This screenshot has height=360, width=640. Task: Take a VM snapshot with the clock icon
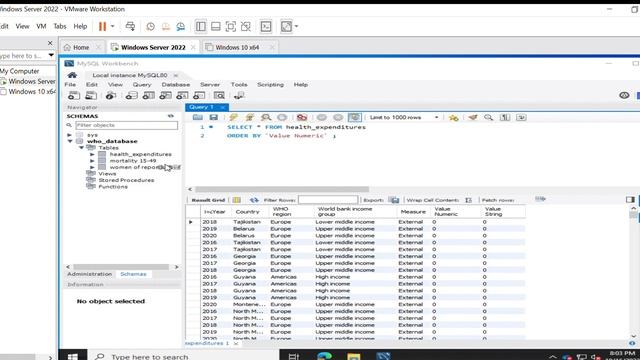click(x=151, y=27)
